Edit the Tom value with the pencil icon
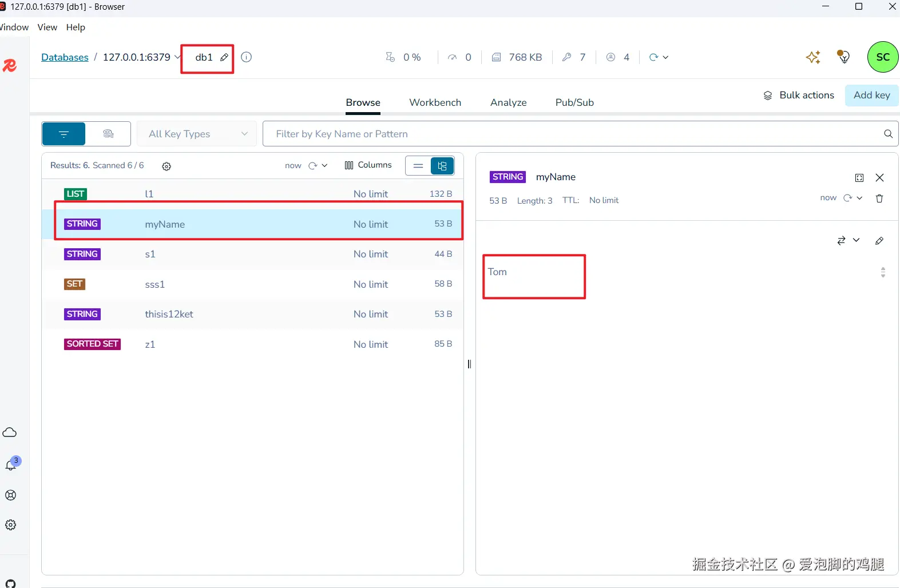The height and width of the screenshot is (588, 900). click(879, 241)
